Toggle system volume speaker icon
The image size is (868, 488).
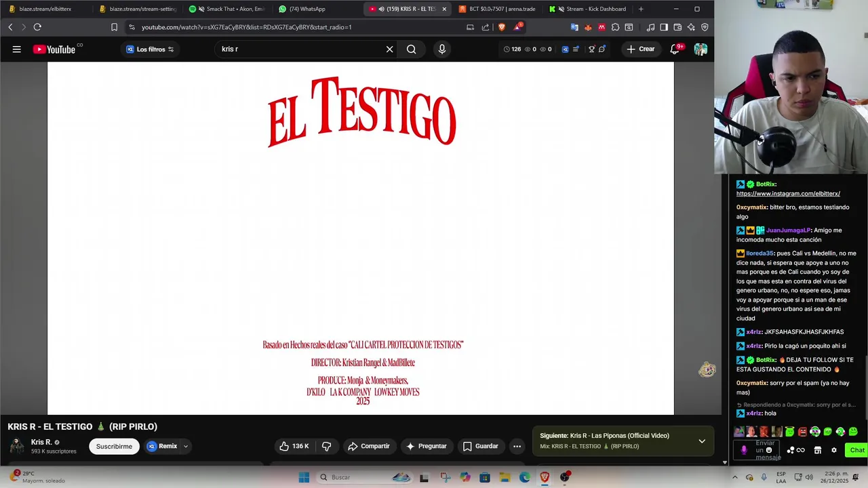(x=809, y=477)
